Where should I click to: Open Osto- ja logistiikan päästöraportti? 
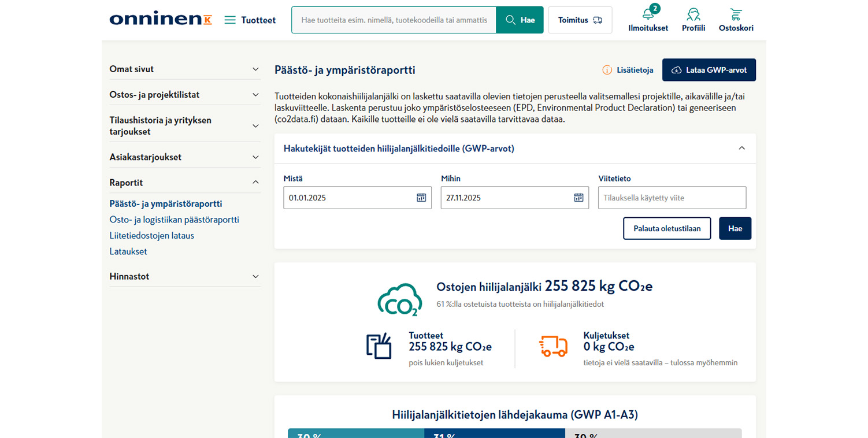174,220
